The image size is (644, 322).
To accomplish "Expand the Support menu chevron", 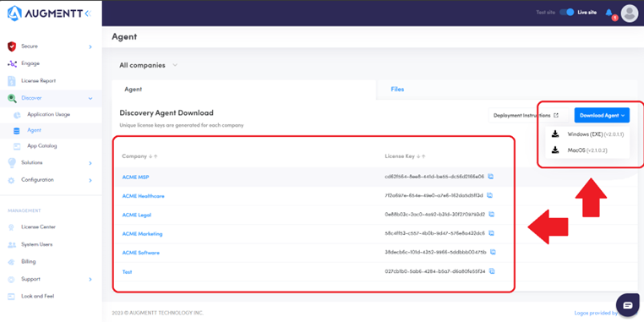I will click(x=90, y=280).
